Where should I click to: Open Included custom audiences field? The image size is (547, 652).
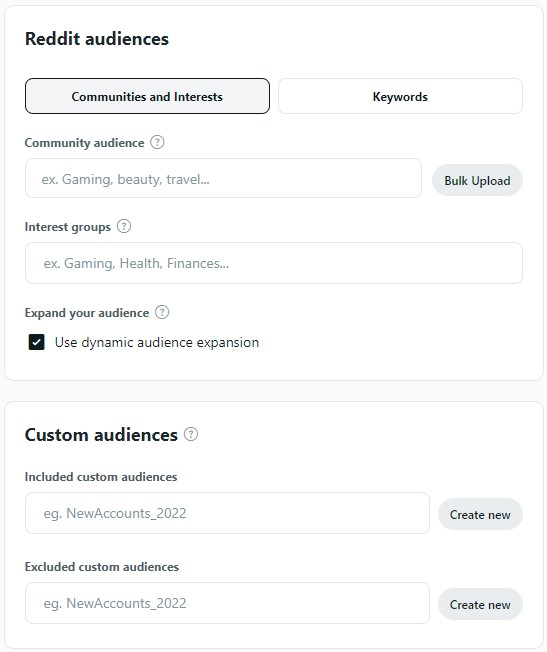[x=227, y=513]
